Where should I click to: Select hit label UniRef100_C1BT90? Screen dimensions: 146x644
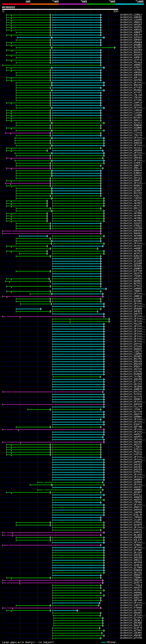[x=131, y=198]
